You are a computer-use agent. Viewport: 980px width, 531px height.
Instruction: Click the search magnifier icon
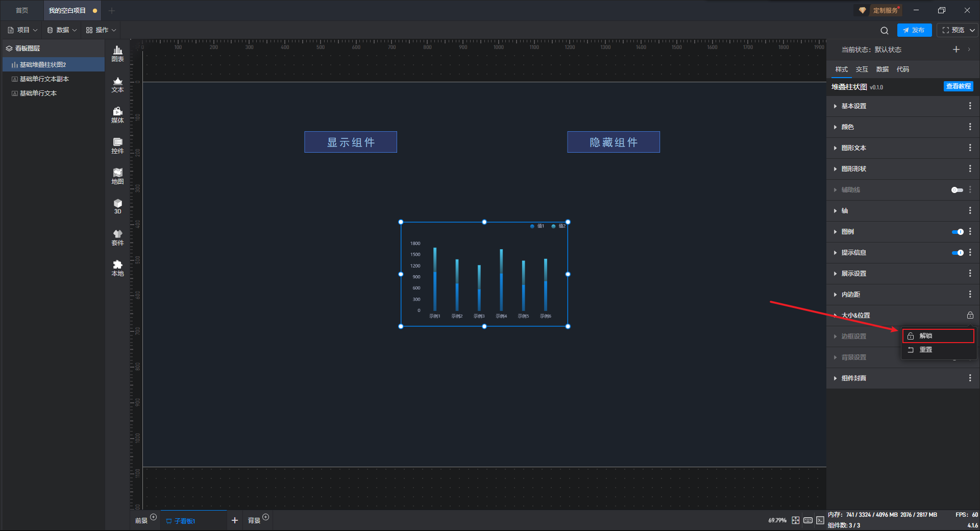885,30
